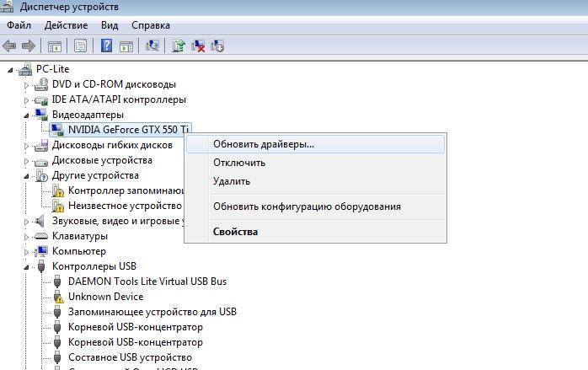Click the Uninstall device toolbar icon
This screenshot has width=588, height=370.
[x=217, y=46]
